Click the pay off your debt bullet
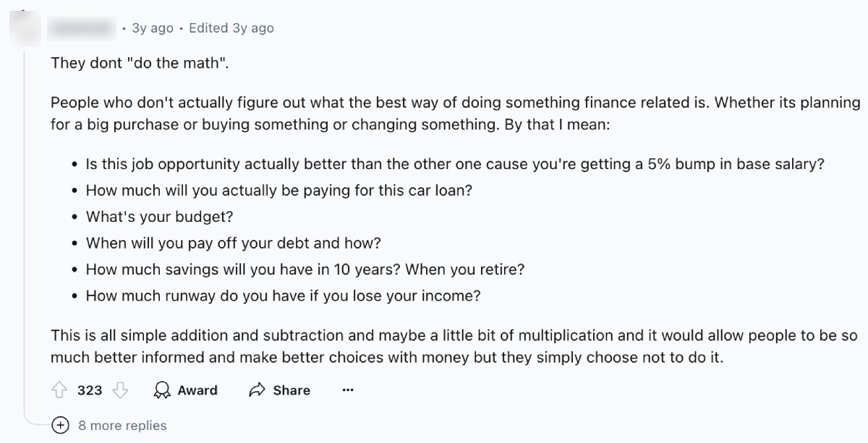Viewport: 868px width, 443px height. point(233,243)
